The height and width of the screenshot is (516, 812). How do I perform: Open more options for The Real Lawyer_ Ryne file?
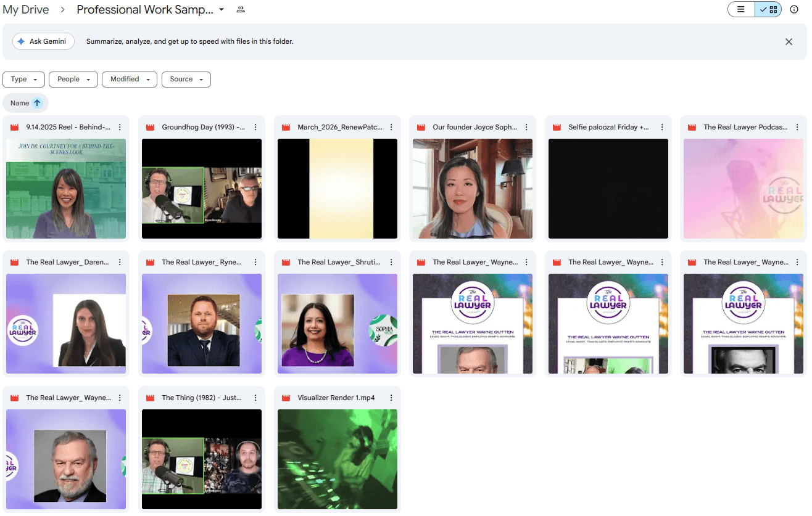click(x=255, y=262)
